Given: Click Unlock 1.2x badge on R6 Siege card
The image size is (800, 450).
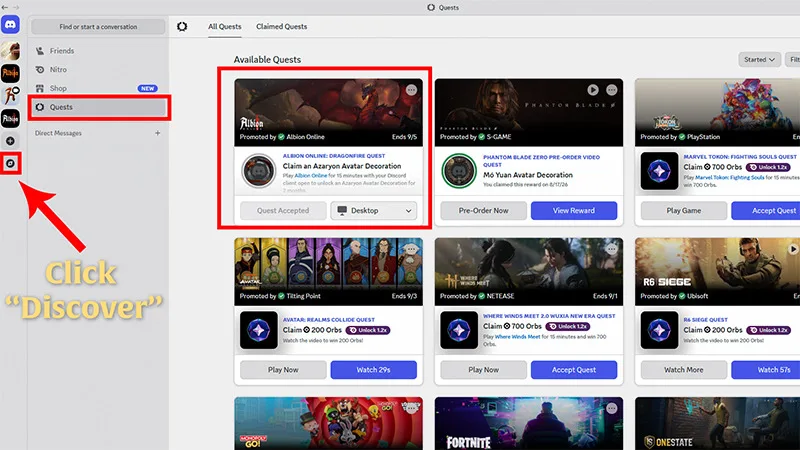Looking at the screenshot, I should (768, 330).
